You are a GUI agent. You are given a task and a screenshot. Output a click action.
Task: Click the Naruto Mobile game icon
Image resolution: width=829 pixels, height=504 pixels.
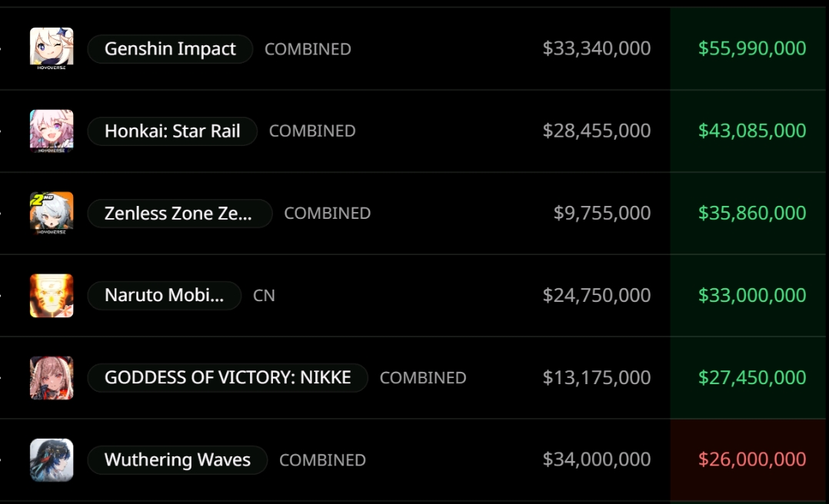click(52, 295)
